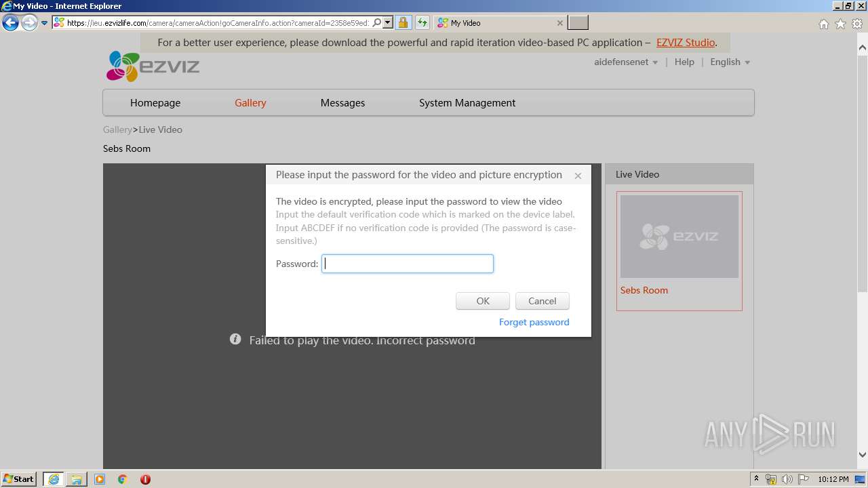Screen dimensions: 868x488
Task: Show hidden tray icons arrow
Action: [x=756, y=479]
